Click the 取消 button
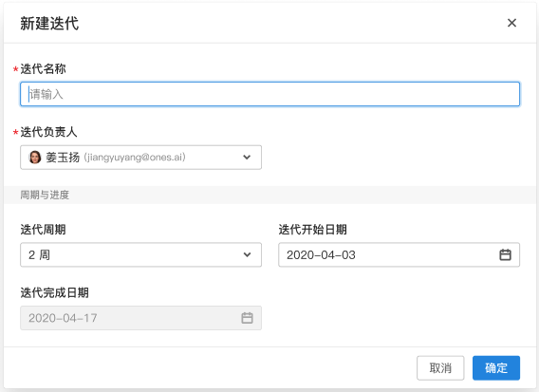539x392 pixels. 440,368
